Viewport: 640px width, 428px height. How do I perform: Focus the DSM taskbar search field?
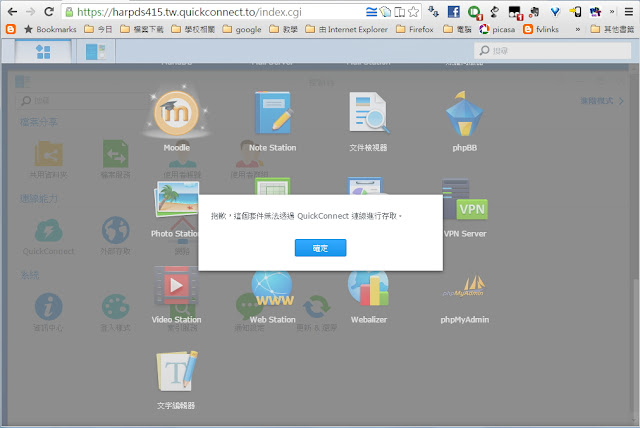[x=553, y=51]
